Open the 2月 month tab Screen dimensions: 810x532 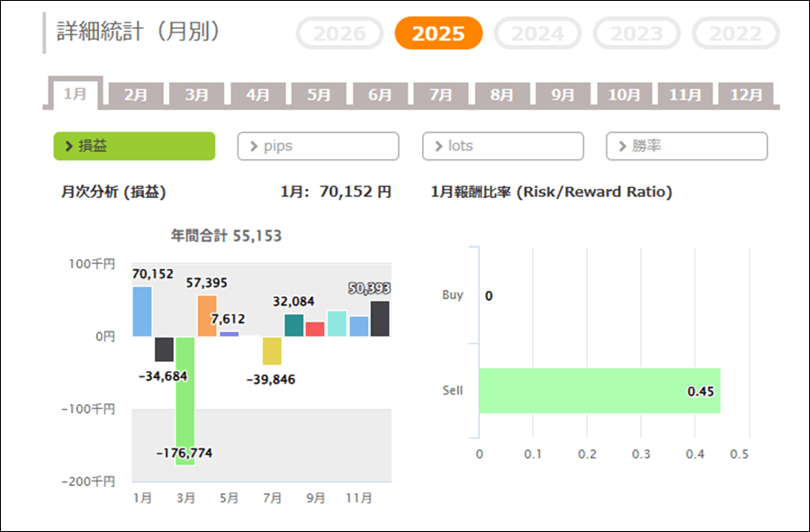[136, 95]
